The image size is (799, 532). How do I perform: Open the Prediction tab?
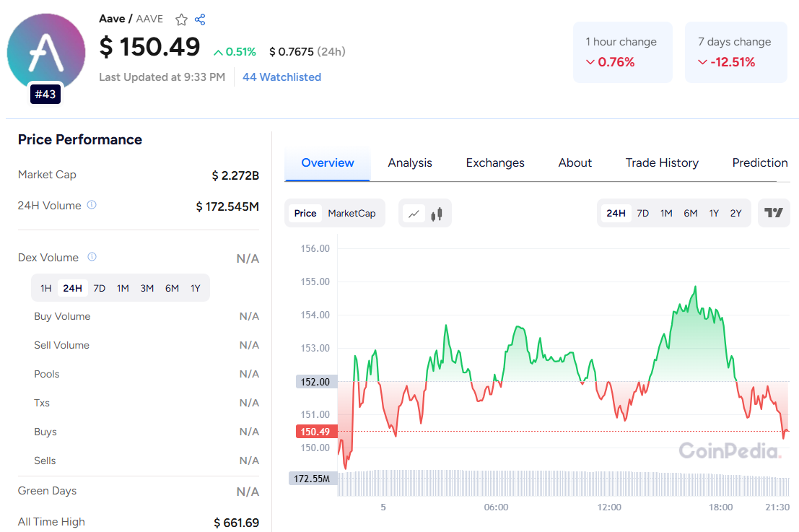(760, 163)
